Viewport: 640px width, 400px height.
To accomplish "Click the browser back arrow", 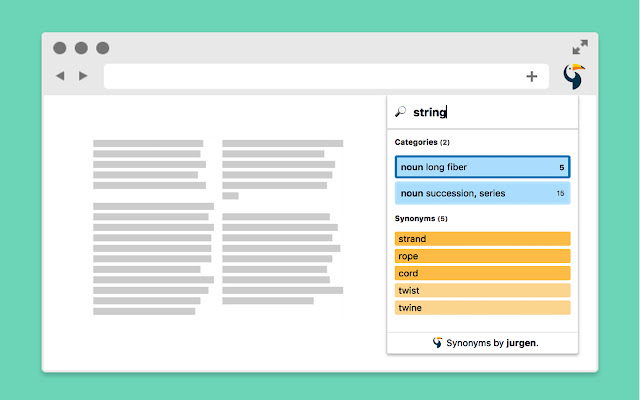I will (x=60, y=76).
